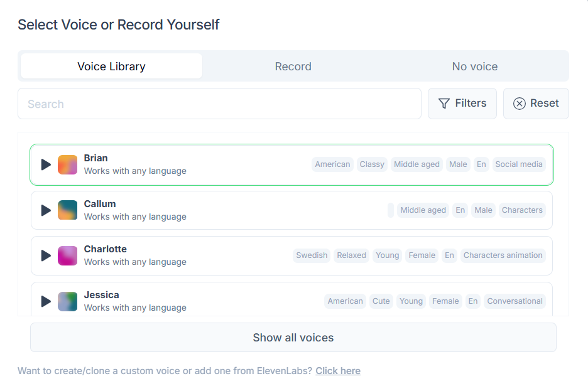
Task: Play Jessica voice preview
Action: [x=46, y=301]
